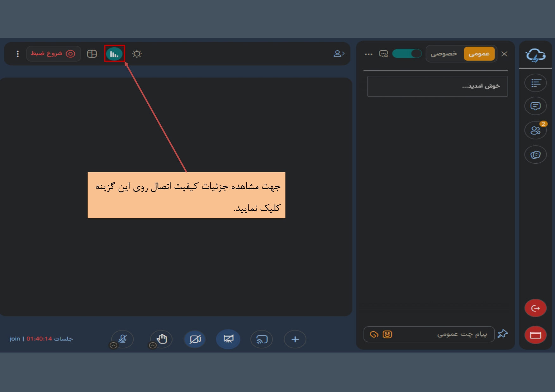Toggle the muted microphone button
Image resolution: width=555 pixels, height=392 pixels.
pos(123,339)
